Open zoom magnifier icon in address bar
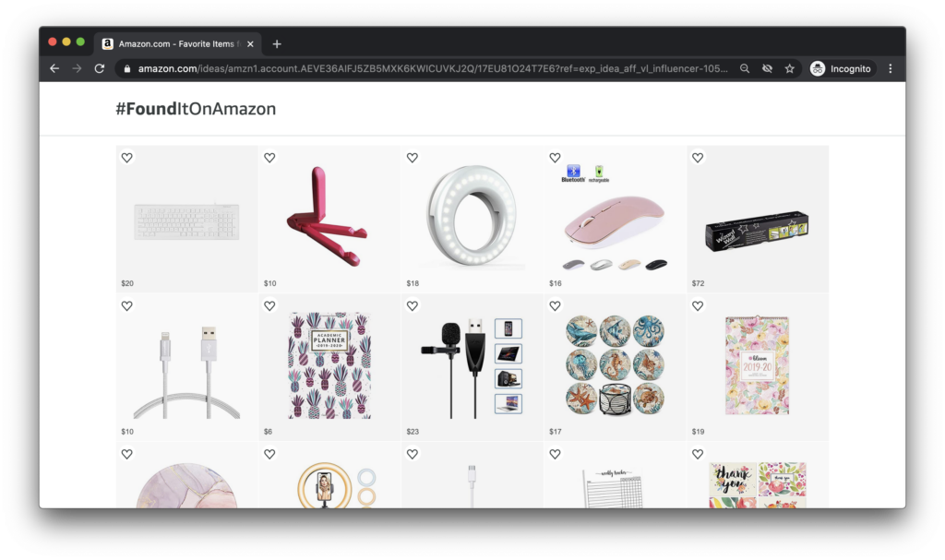945x560 pixels. 745,68
